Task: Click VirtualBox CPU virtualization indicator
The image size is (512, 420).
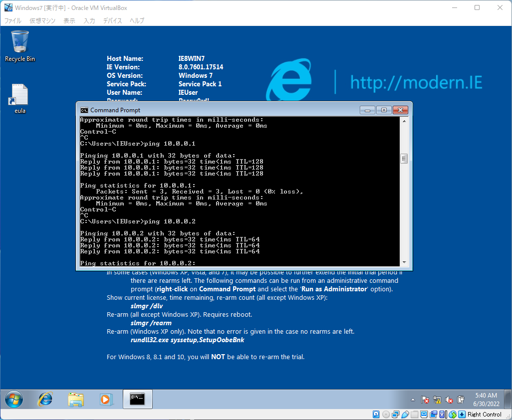Action: (443, 414)
